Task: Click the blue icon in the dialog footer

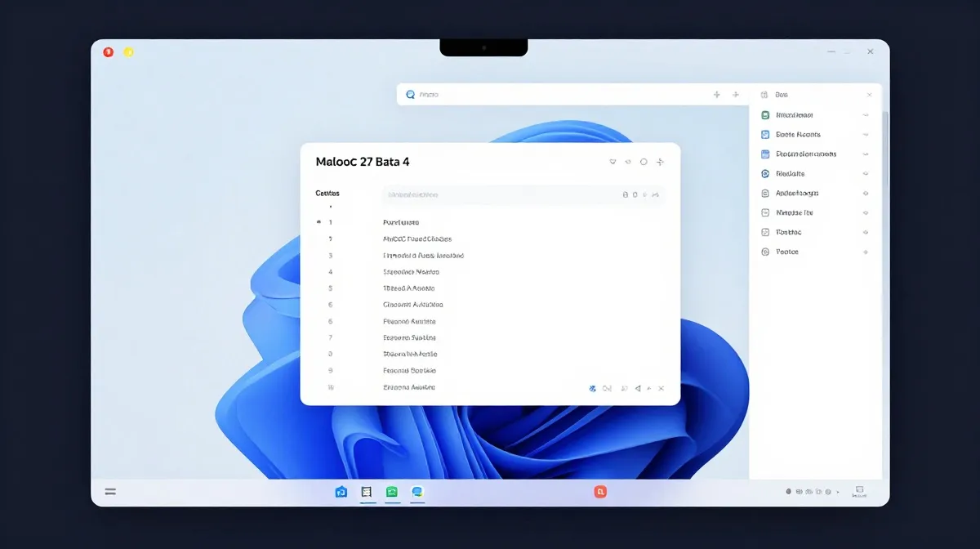Action: click(x=592, y=389)
